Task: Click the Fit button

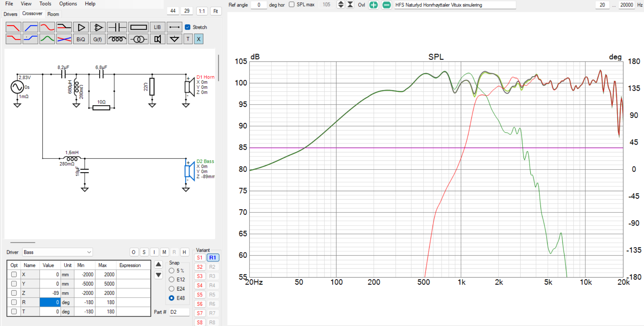Action: click(x=215, y=11)
